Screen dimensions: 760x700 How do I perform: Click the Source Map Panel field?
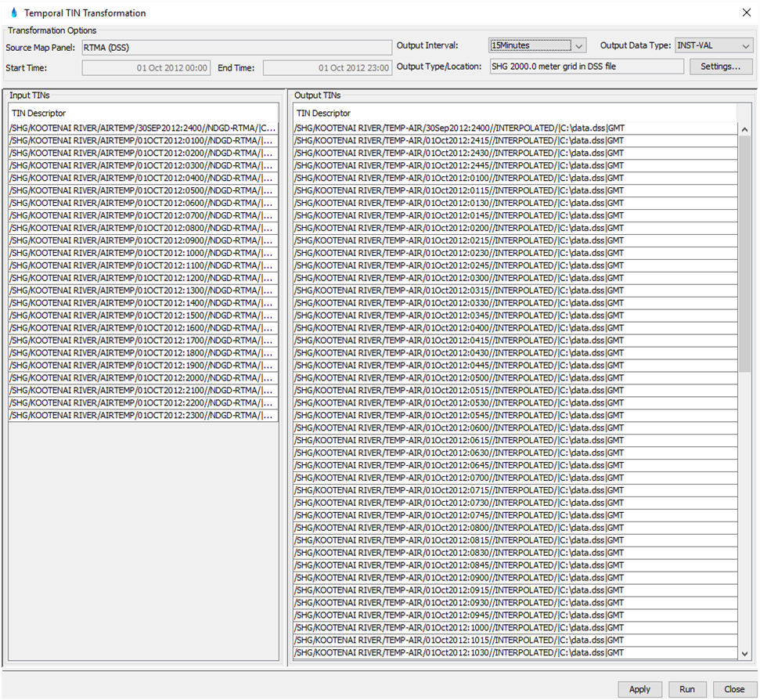click(236, 48)
